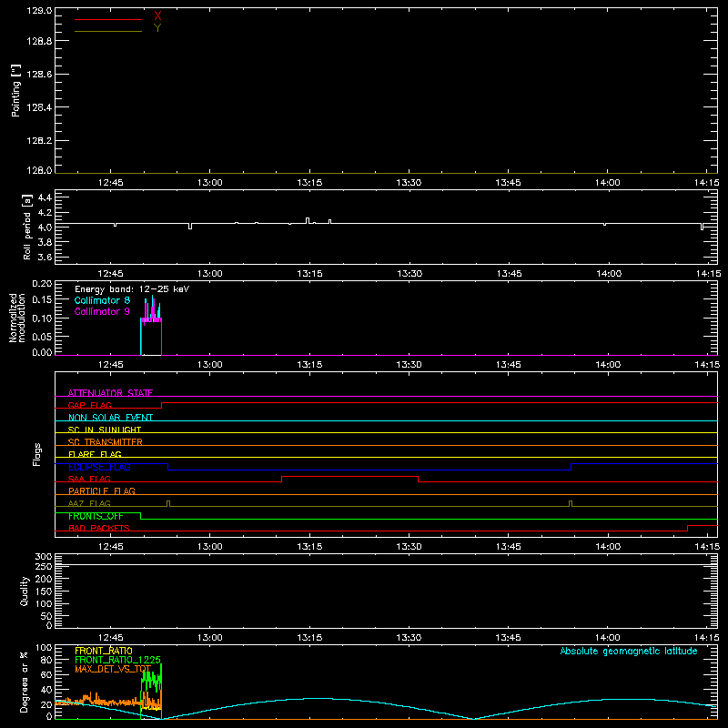Click the raised SAA_FLAG segment in Flags plot
Screen dimensions: 728x728
[x=349, y=476]
